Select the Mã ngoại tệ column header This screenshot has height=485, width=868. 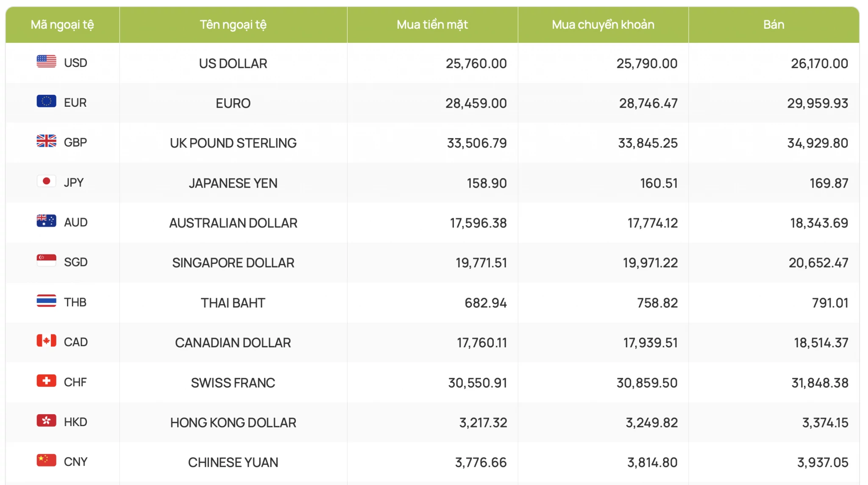pyautogui.click(x=62, y=25)
